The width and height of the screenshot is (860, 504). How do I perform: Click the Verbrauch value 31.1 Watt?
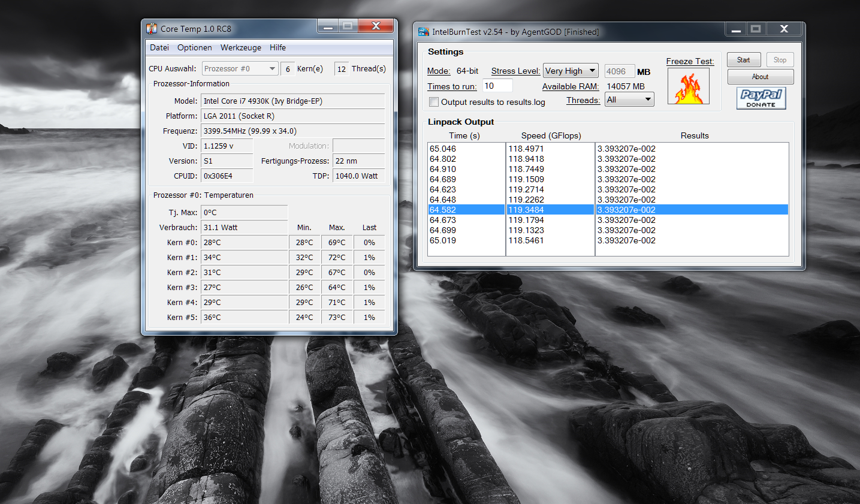(x=244, y=228)
